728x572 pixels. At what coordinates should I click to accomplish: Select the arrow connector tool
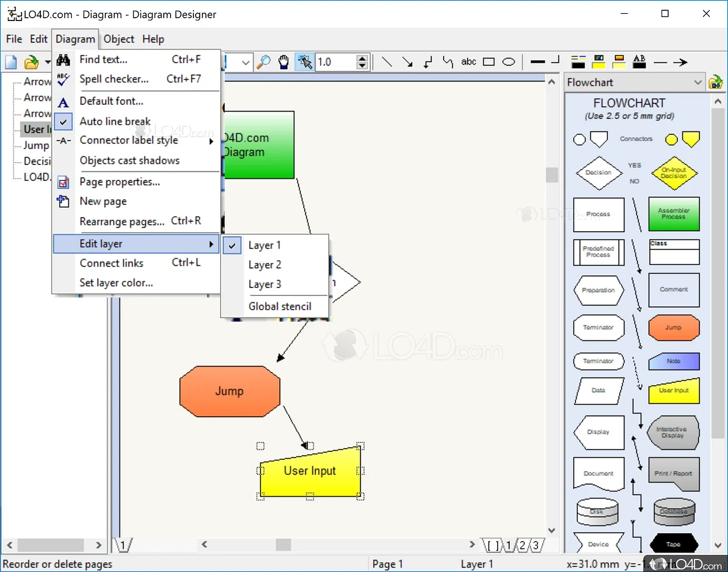click(408, 62)
